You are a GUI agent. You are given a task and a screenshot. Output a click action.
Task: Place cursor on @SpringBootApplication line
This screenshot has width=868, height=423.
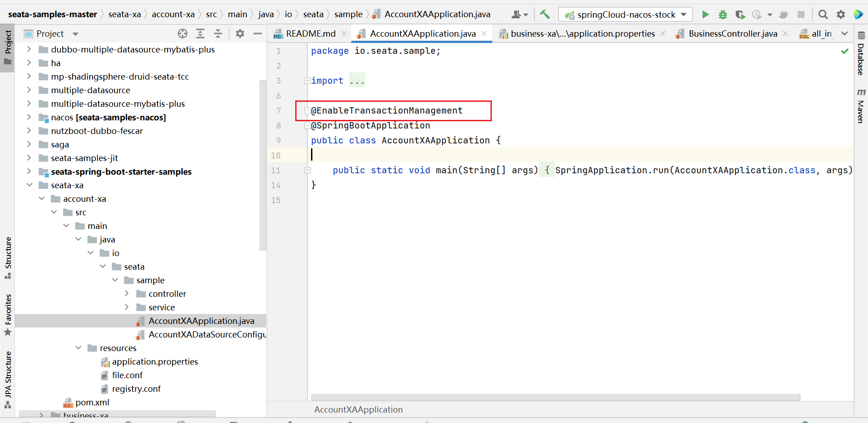pyautogui.click(x=370, y=125)
